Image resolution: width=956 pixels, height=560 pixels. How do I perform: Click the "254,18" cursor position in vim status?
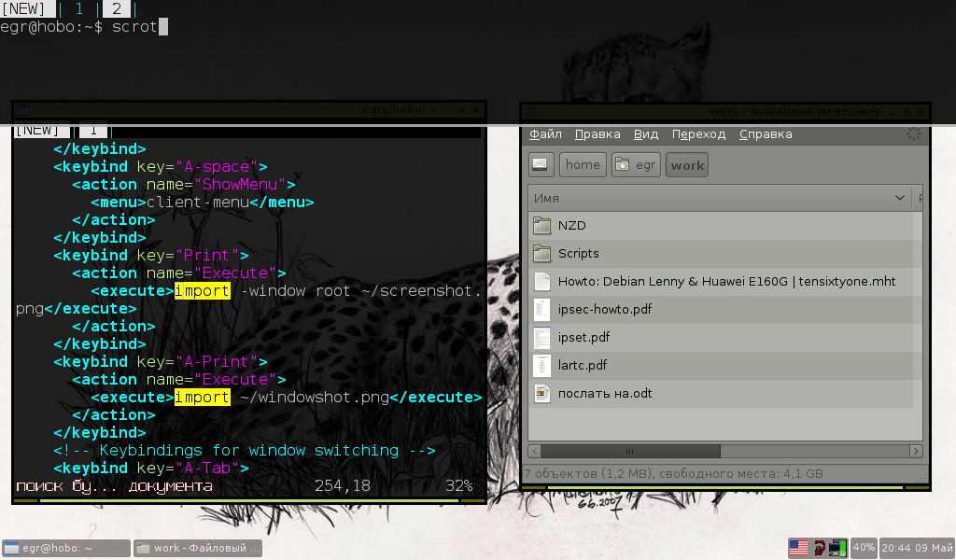tap(343, 486)
